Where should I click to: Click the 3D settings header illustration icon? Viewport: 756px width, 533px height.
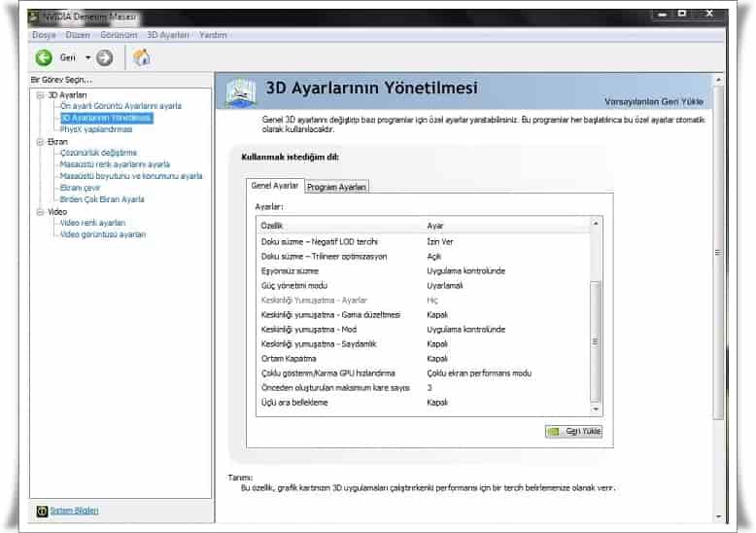tap(241, 92)
